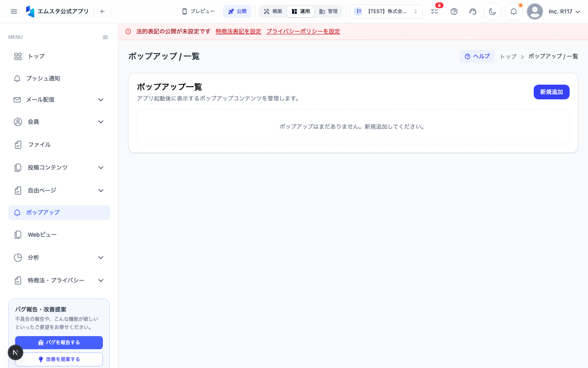
Task: Click the 改善を提案する button
Action: pyautogui.click(x=59, y=359)
